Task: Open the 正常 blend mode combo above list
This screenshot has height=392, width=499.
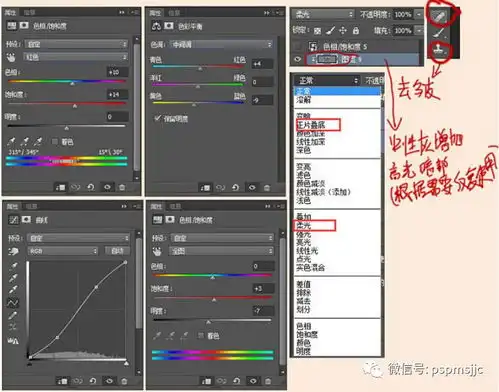Action: (x=327, y=80)
